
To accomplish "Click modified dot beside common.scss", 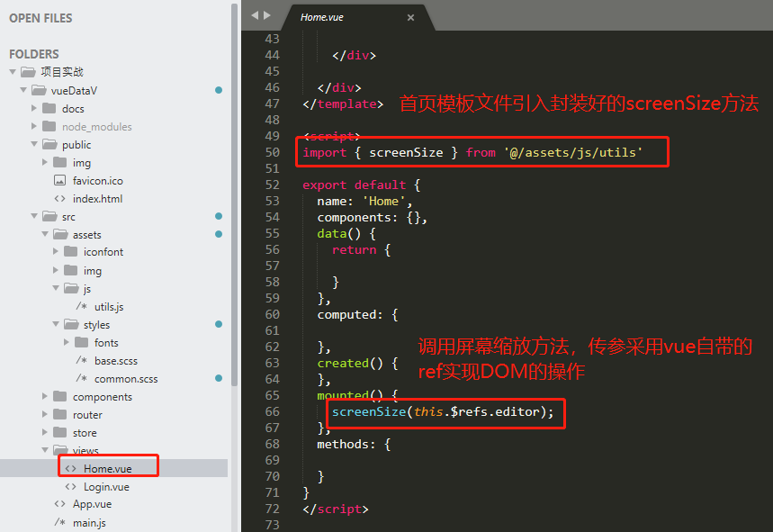I will pos(219,378).
